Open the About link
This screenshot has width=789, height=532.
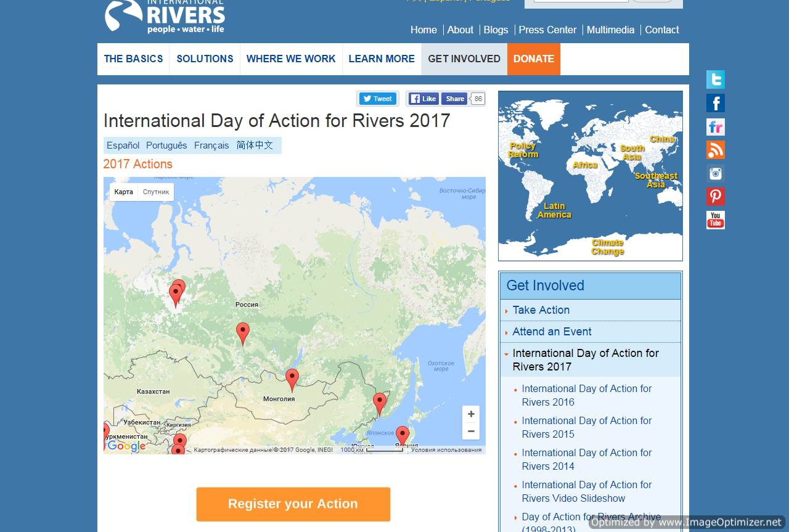pos(460,30)
